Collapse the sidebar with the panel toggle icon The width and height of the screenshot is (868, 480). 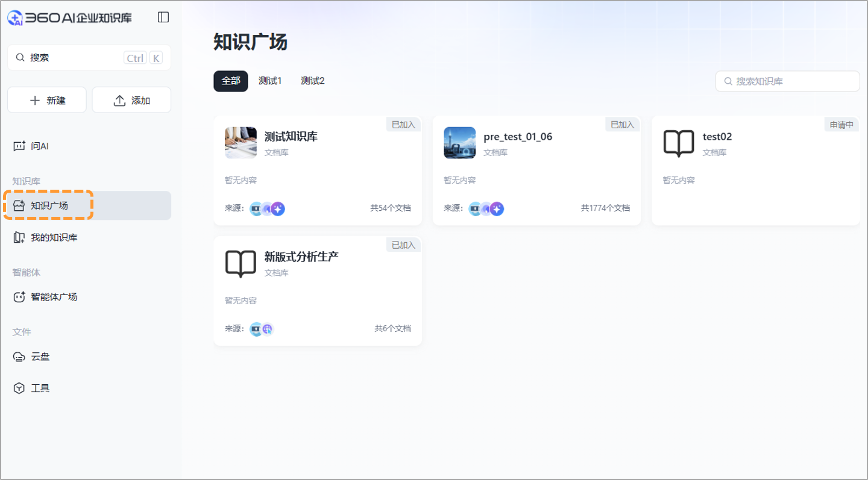point(163,17)
